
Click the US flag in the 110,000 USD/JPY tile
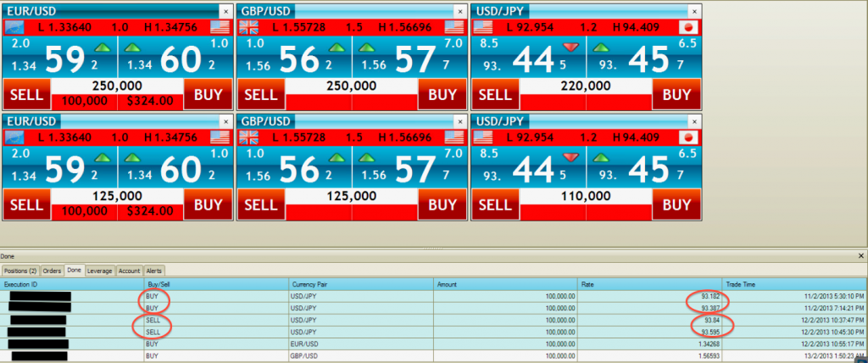click(483, 137)
